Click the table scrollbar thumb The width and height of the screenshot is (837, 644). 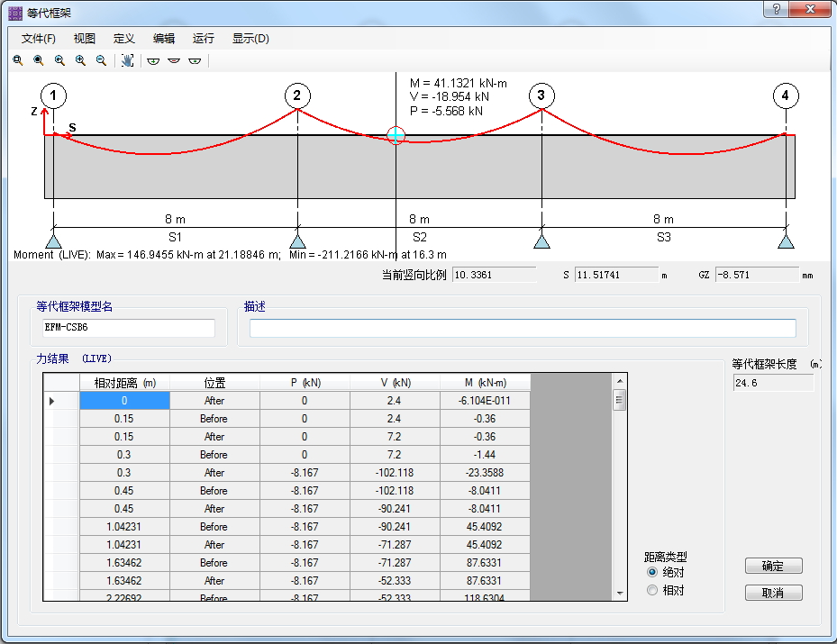click(x=619, y=400)
